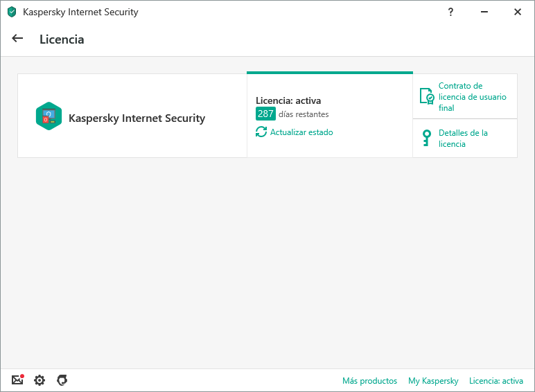The image size is (535, 392).
Task: Click the Kaspersky shield icon in title bar
Action: [x=12, y=12]
